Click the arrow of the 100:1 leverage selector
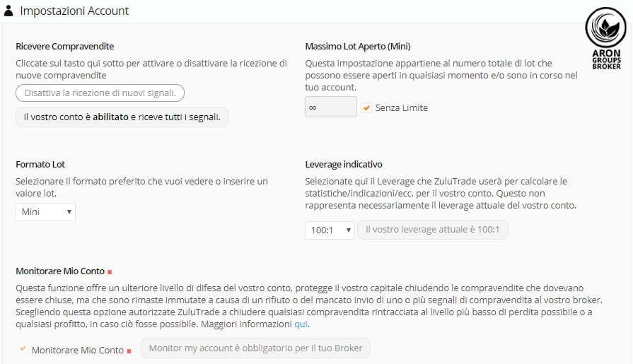 (349, 230)
